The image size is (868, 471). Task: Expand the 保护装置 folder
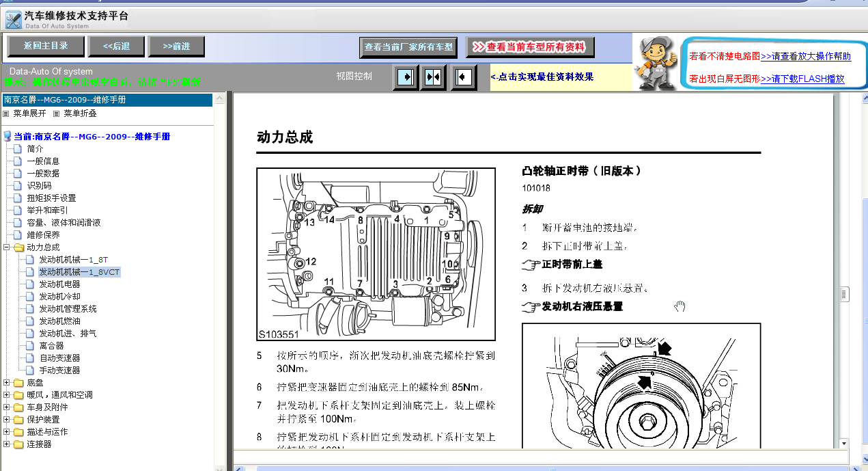pyautogui.click(x=6, y=420)
